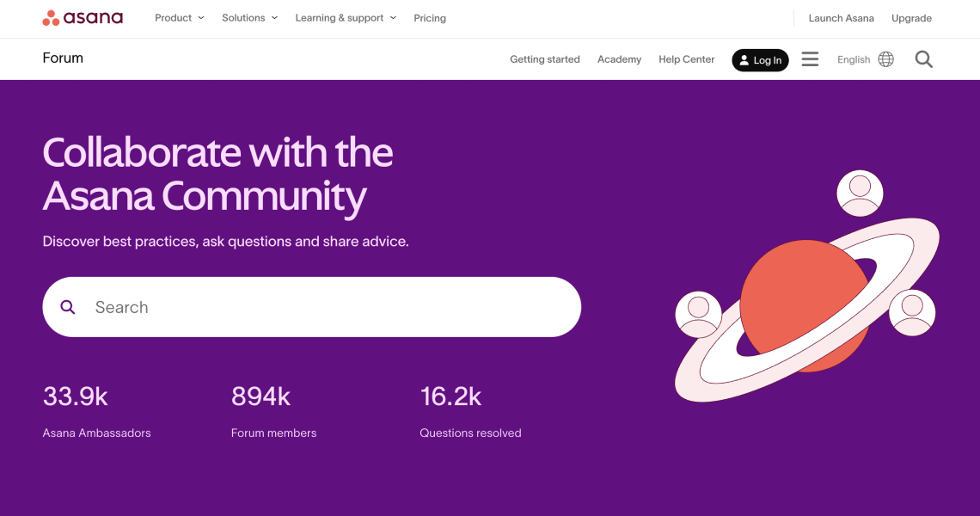Click the magnifier inside the Search bar

coord(68,307)
